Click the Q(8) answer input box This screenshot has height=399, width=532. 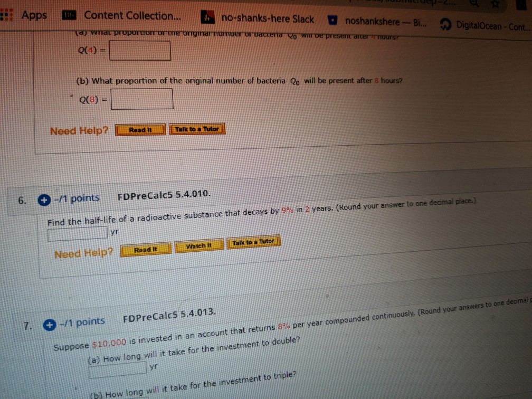(x=142, y=99)
